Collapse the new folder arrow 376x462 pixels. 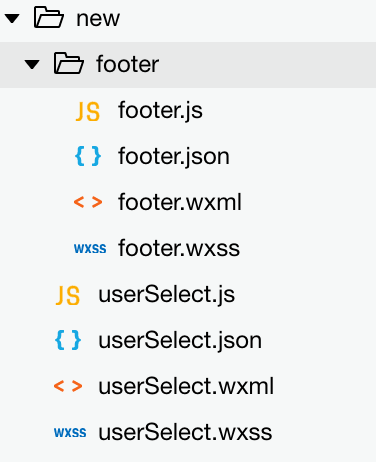click(x=12, y=19)
